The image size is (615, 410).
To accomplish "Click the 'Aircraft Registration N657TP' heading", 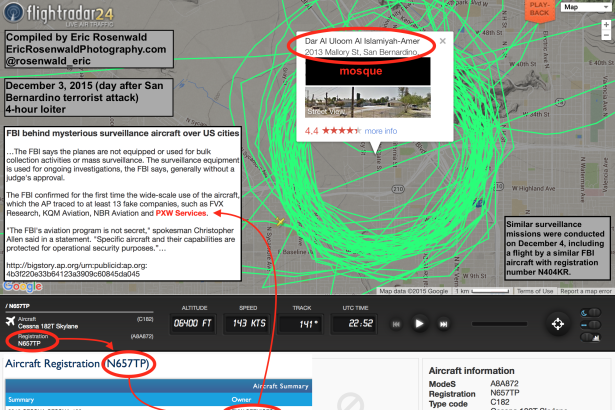I will (x=77, y=363).
